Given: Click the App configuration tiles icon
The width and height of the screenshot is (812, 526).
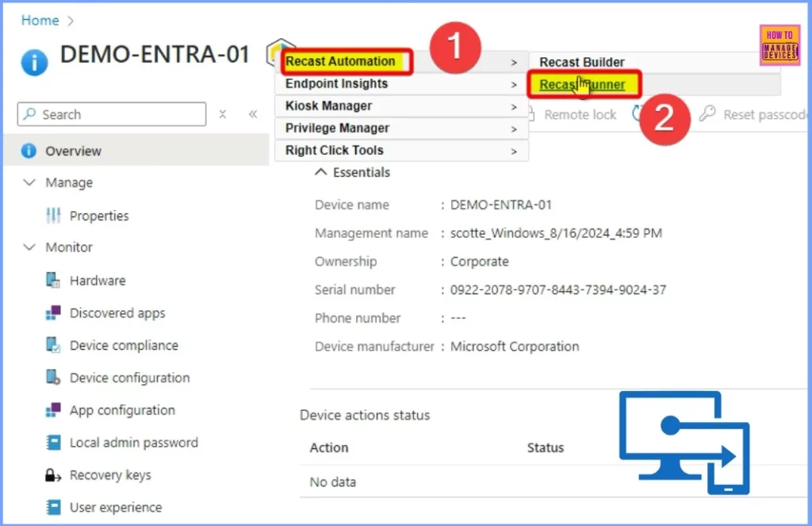Looking at the screenshot, I should pos(53,410).
